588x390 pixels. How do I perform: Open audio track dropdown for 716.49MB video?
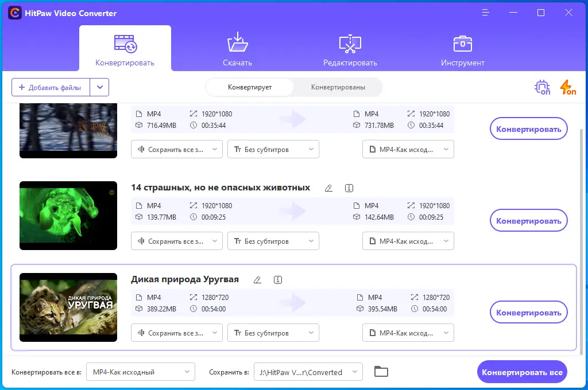point(177,149)
